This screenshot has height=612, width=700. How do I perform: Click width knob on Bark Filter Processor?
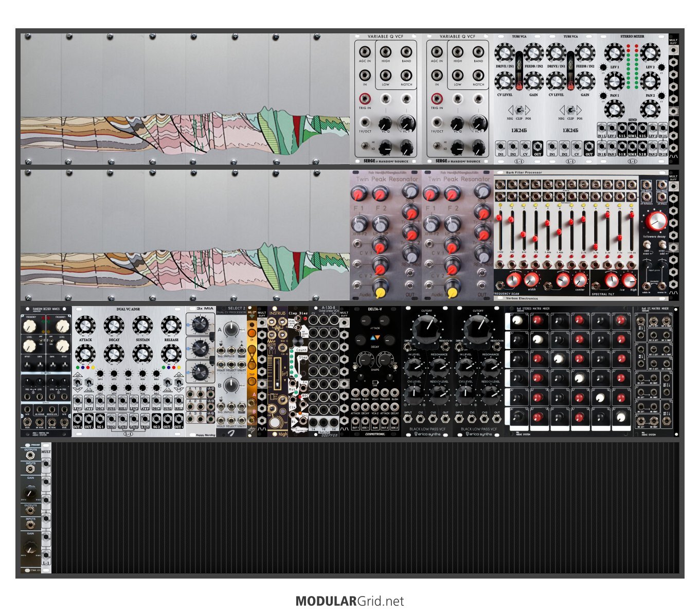click(x=531, y=280)
